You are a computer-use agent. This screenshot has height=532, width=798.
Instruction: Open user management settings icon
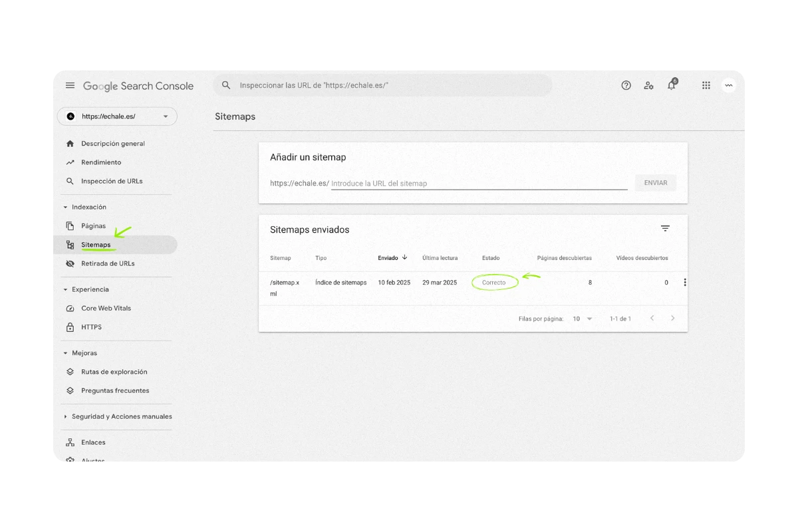(x=648, y=85)
